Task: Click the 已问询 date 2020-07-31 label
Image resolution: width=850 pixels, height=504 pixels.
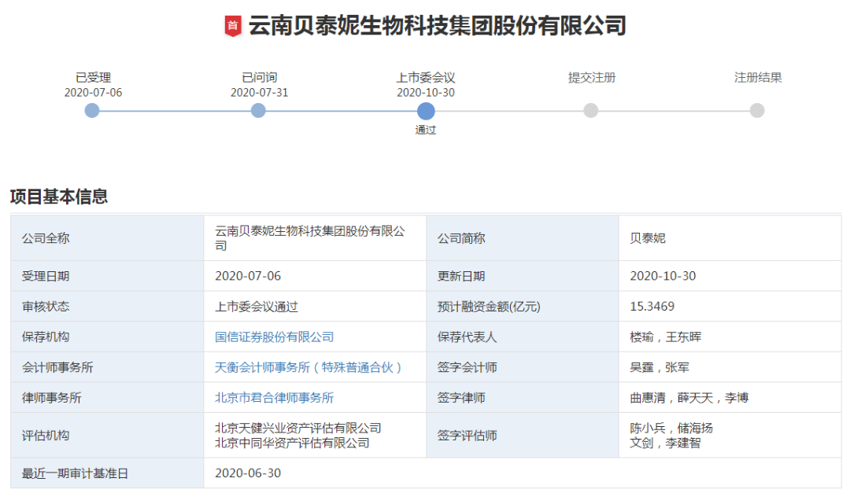Action: 259,93
